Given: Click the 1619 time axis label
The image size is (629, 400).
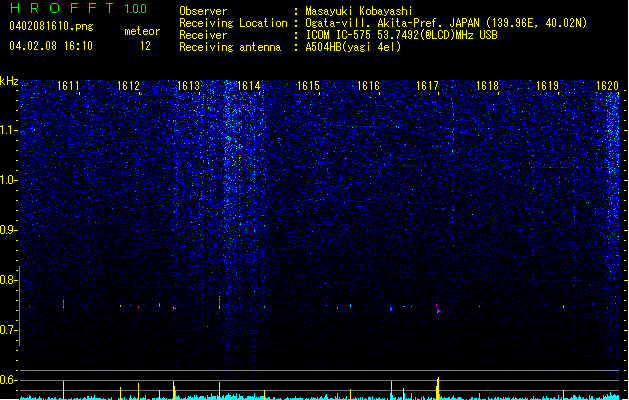Looking at the screenshot, I should 548,86.
